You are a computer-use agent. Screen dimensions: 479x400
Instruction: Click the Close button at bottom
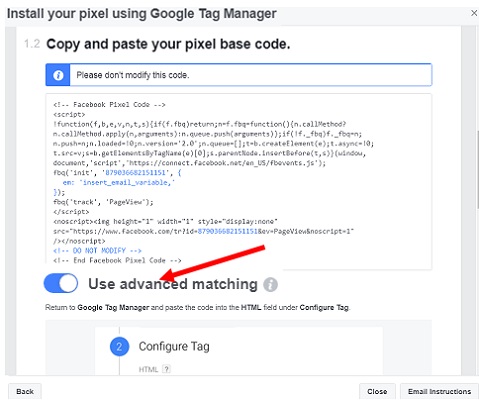point(377,391)
